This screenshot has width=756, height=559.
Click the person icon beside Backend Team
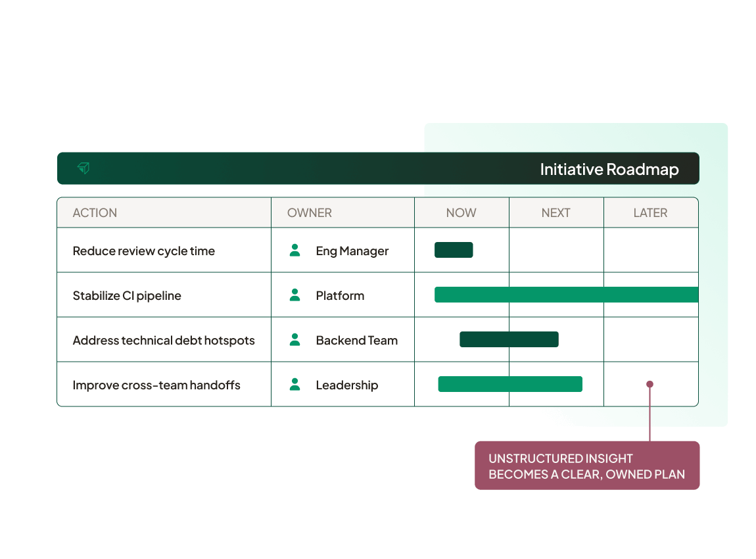point(295,340)
